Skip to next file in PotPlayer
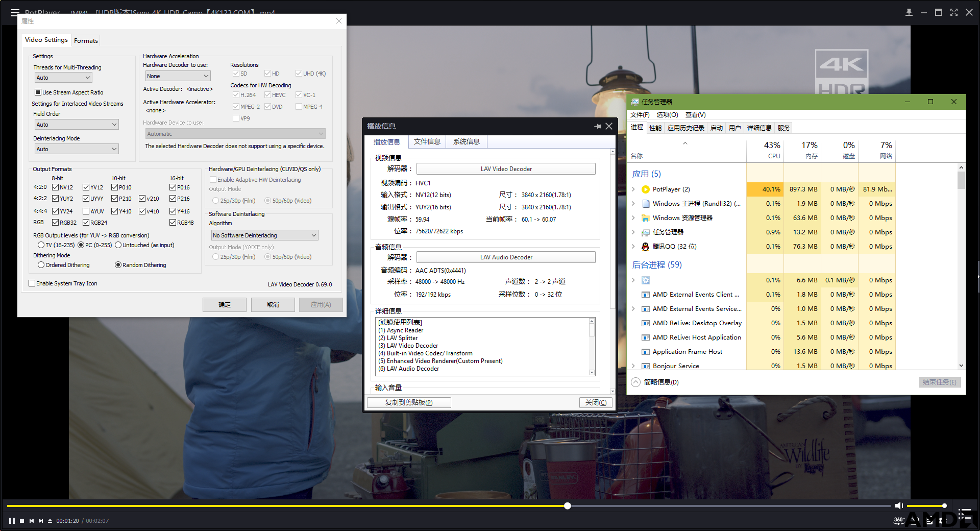This screenshot has height=531, width=980. [41, 521]
